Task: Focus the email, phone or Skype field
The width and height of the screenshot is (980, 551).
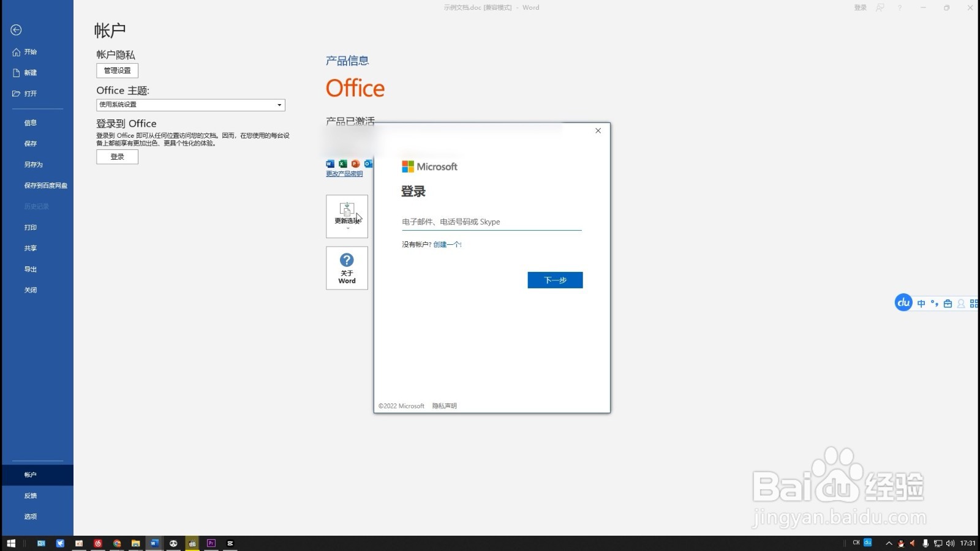Action: pyautogui.click(x=492, y=222)
